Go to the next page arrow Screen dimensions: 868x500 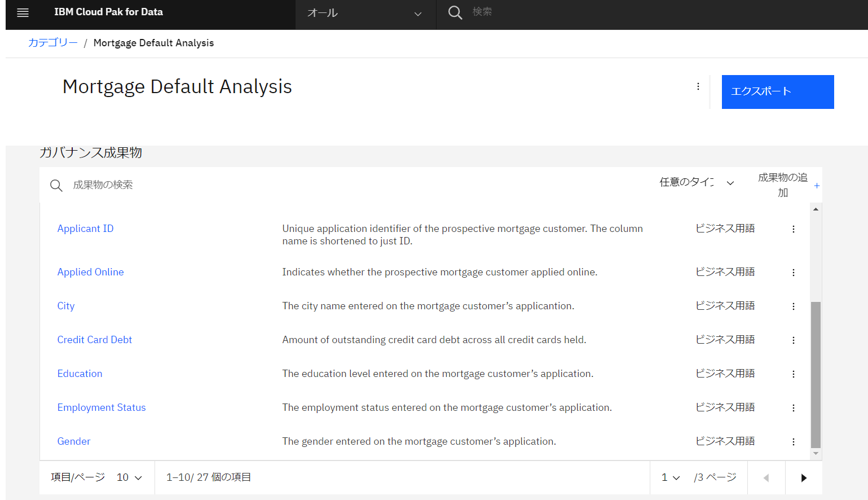[804, 478]
